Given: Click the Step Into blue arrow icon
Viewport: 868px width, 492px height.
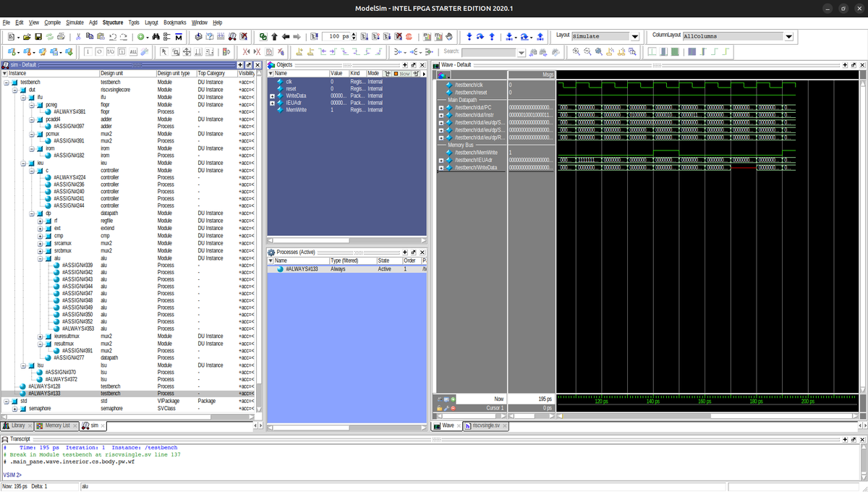Looking at the screenshot, I should [x=469, y=36].
